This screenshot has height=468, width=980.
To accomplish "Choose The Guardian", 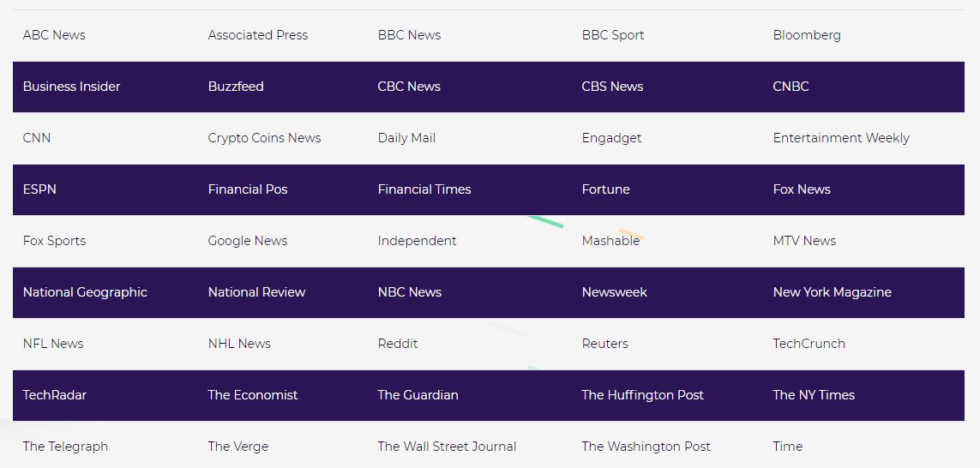I will tap(418, 394).
